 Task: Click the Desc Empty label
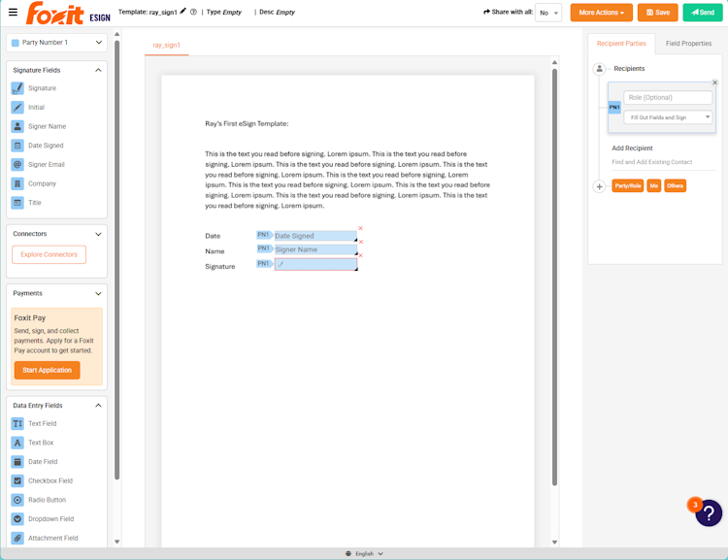278,12
